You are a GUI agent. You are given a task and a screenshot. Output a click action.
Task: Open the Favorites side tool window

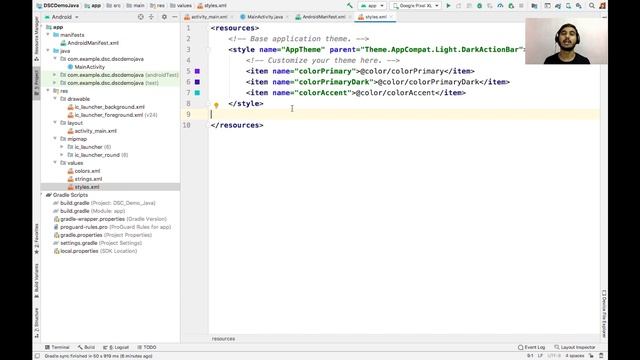[x=37, y=239]
